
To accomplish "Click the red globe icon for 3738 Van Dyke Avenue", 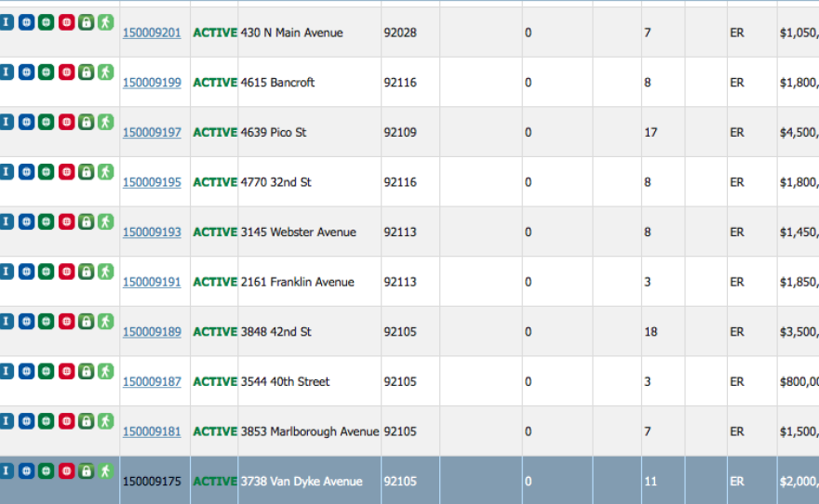I will [x=66, y=471].
